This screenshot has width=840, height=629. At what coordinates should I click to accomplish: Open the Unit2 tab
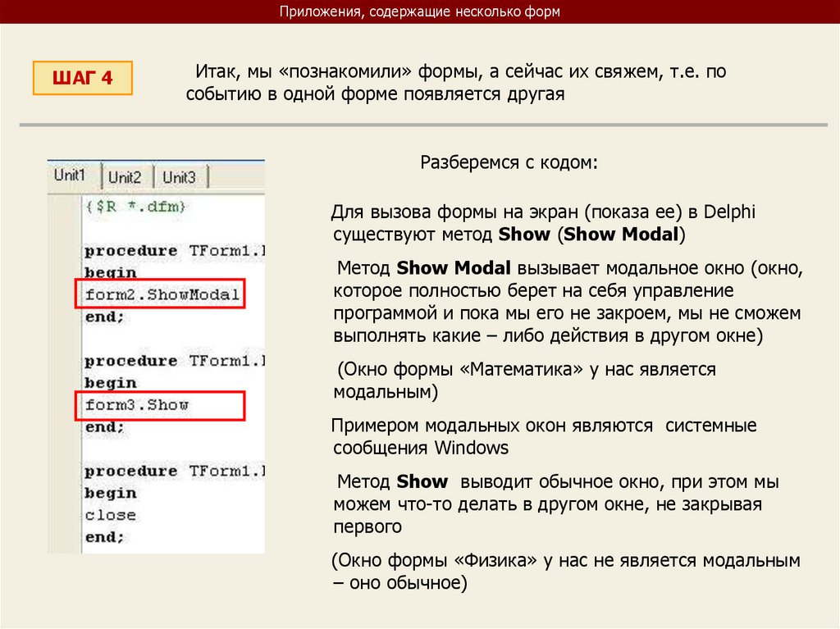pos(125,177)
